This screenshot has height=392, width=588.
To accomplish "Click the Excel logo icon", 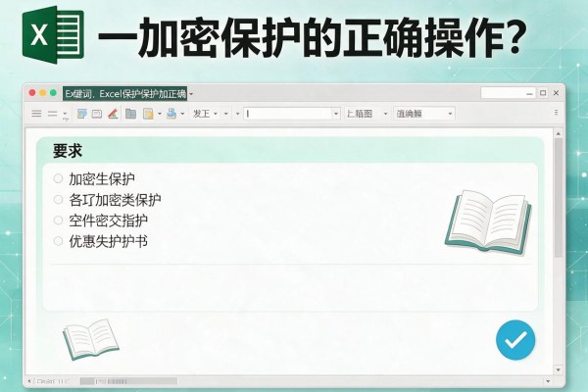I will point(53,35).
